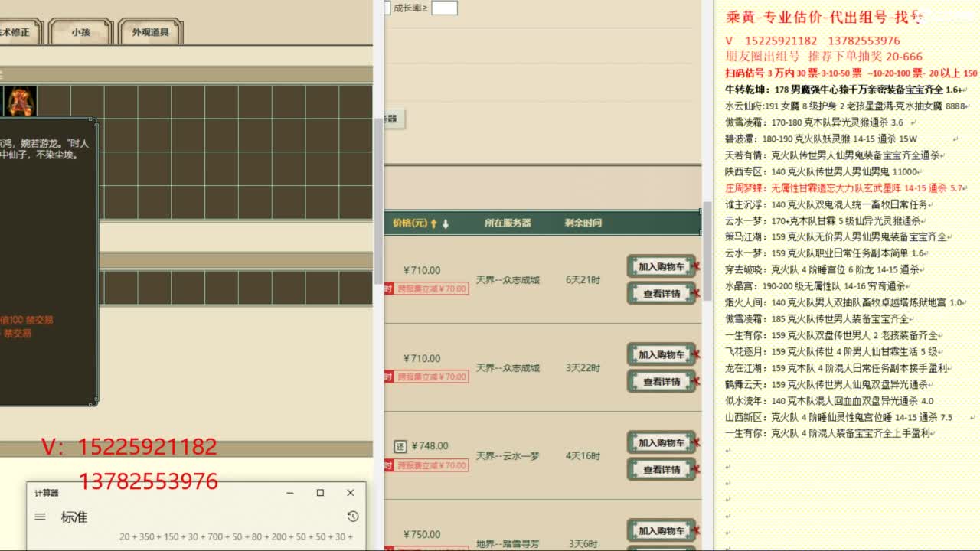This screenshot has height=551, width=980.
Task: Switch to the 小孩 tab
Action: (x=80, y=33)
